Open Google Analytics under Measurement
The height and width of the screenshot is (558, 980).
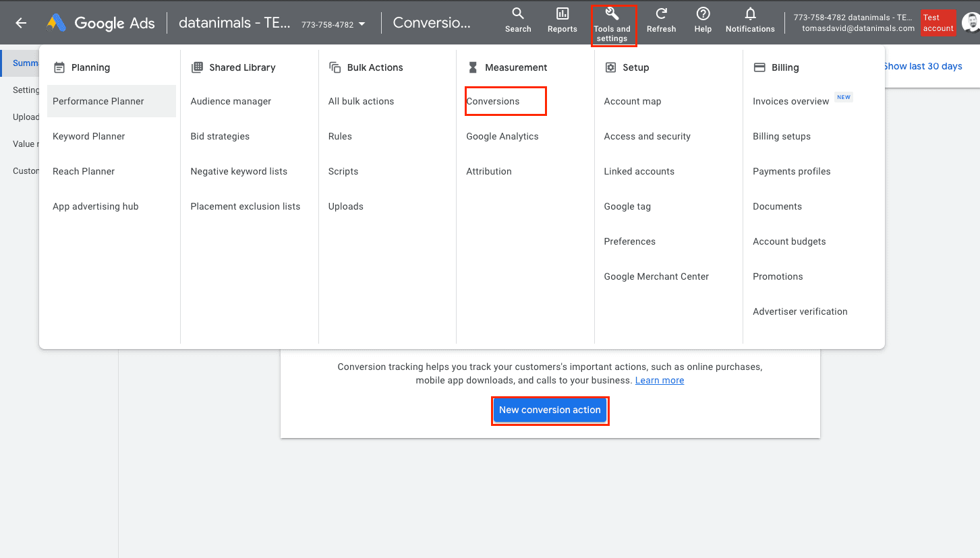pyautogui.click(x=502, y=136)
